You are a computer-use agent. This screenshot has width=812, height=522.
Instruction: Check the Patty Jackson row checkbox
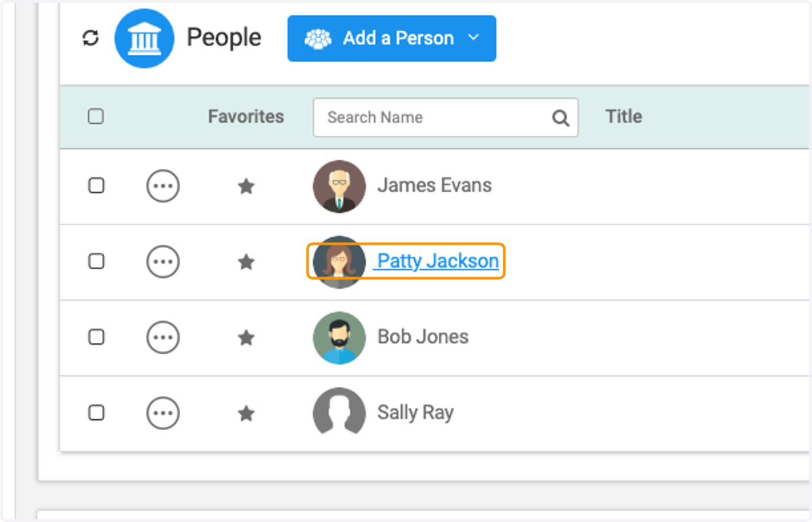click(x=96, y=261)
